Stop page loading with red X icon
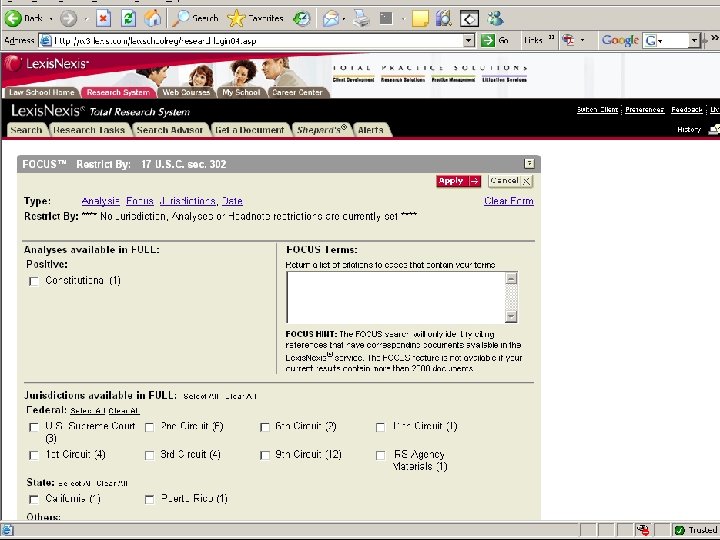Screen dimensions: 720x540 click(103, 18)
